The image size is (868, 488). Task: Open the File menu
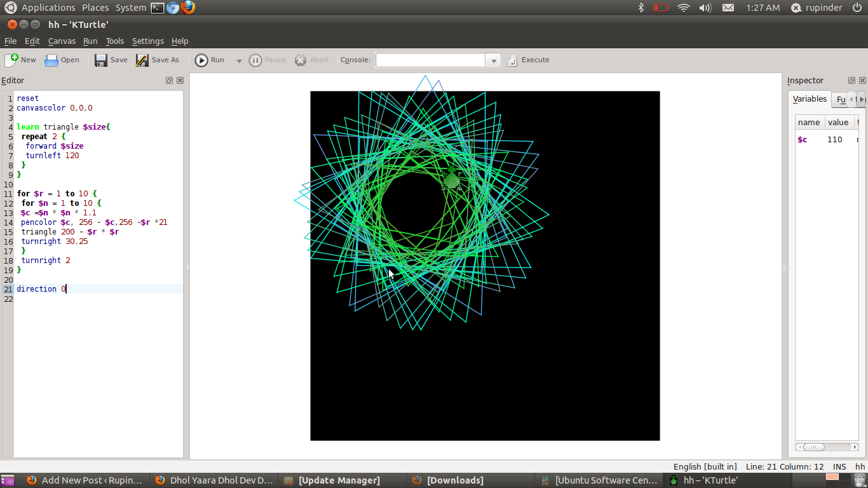pyautogui.click(x=10, y=41)
